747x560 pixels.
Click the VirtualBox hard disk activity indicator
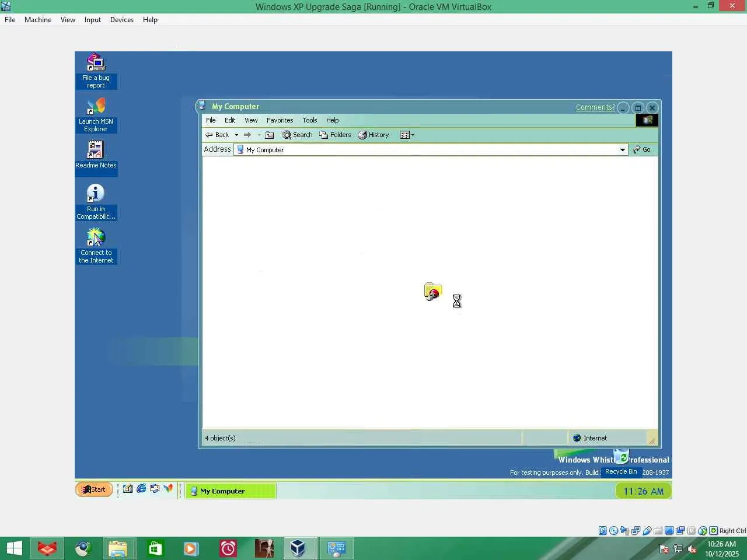603,531
